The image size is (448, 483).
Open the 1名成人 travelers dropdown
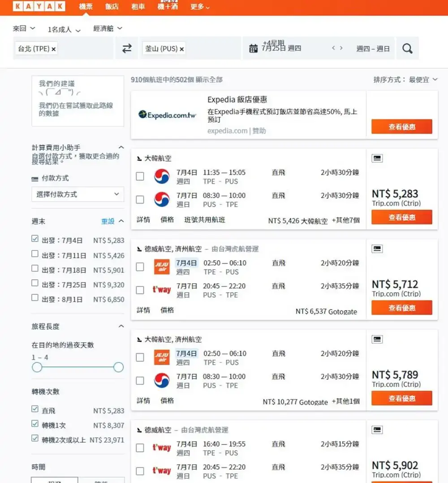tap(64, 30)
